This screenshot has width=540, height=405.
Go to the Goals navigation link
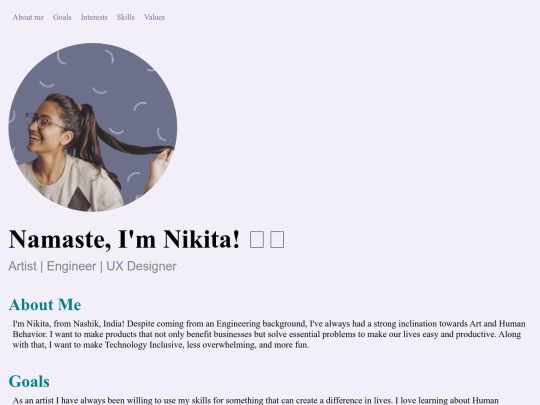pyautogui.click(x=62, y=17)
